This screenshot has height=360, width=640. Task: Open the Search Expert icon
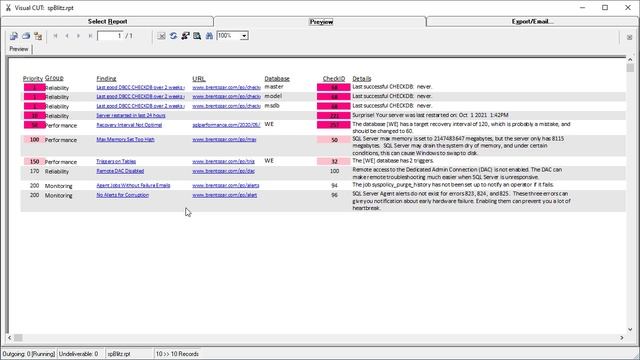point(185,36)
